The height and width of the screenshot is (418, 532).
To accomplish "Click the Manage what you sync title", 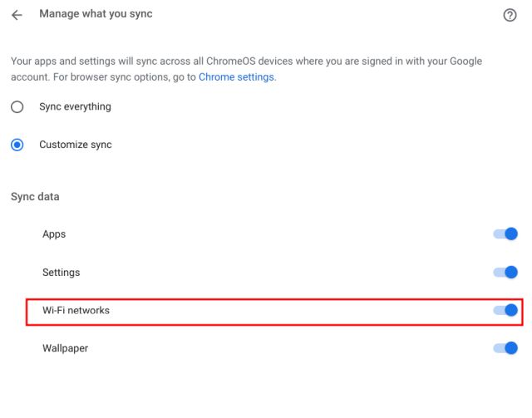I will [x=96, y=14].
